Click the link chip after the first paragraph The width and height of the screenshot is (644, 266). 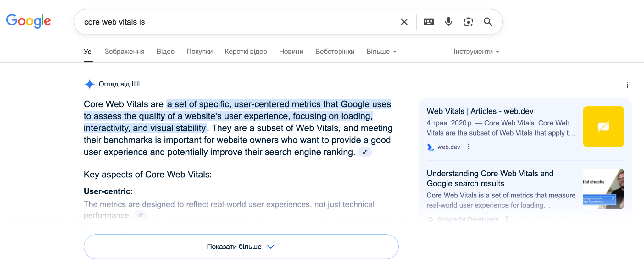pos(365,152)
